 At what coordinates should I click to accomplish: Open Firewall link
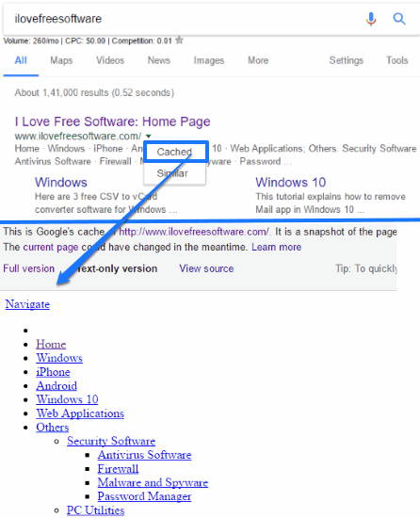(118, 469)
